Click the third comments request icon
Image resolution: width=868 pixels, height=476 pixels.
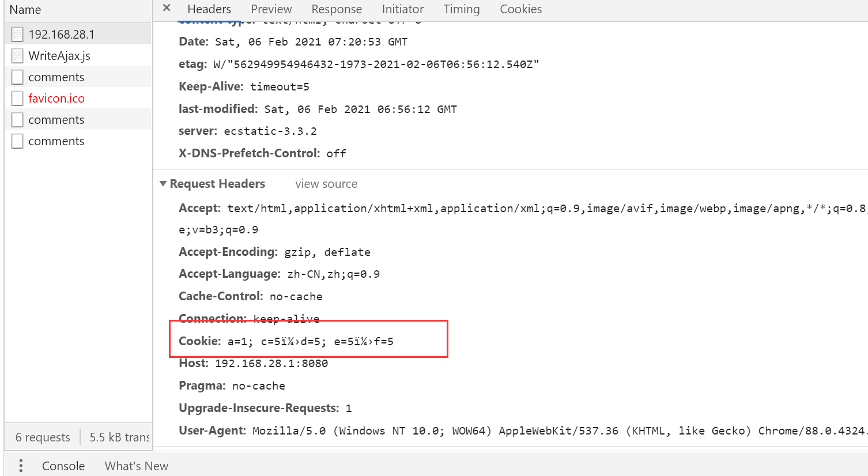17,141
